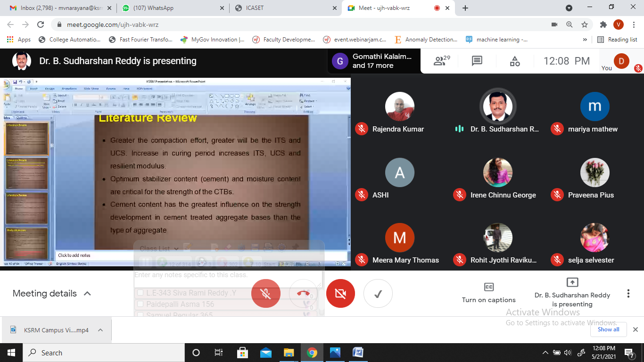Click the camera permission icon in address bar
This screenshot has height=362, width=644.
(x=554, y=25)
